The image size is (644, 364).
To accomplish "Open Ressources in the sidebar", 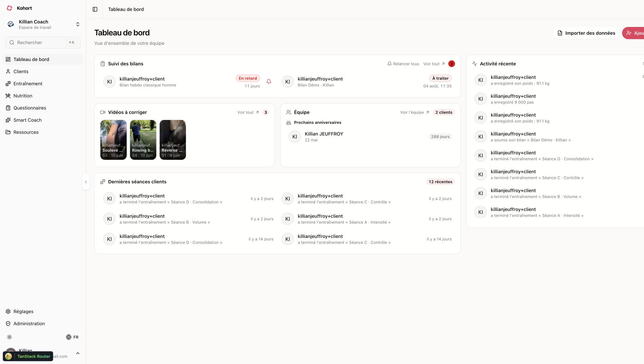I will [43, 132].
